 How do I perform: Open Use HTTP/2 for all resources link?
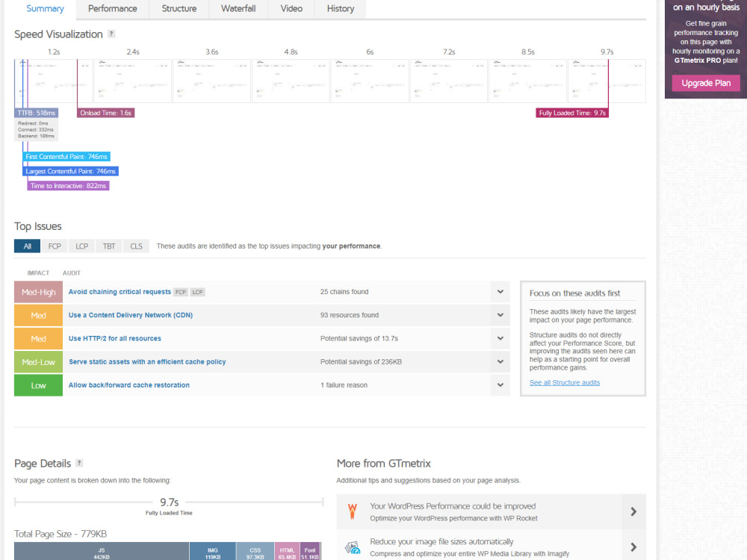click(x=115, y=338)
